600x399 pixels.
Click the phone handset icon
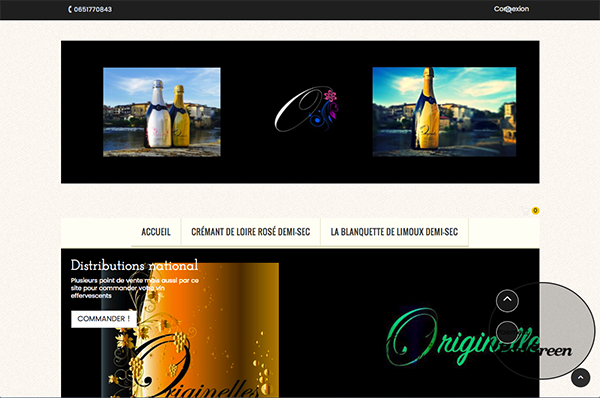[x=70, y=9]
